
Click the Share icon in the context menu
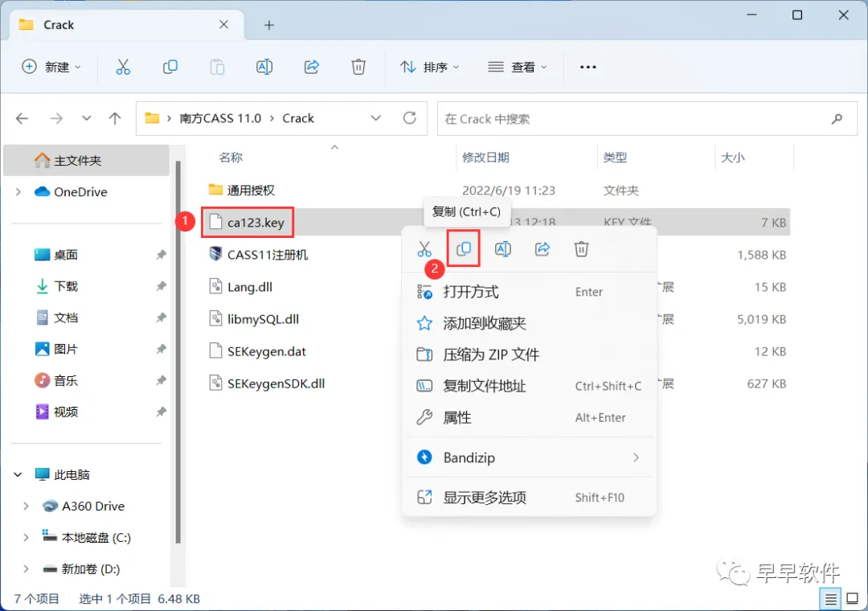point(542,249)
